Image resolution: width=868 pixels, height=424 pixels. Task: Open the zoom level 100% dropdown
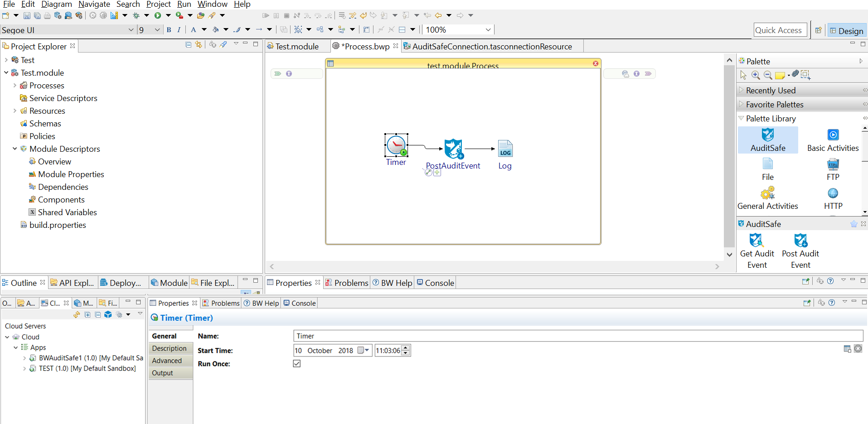pyautogui.click(x=488, y=30)
